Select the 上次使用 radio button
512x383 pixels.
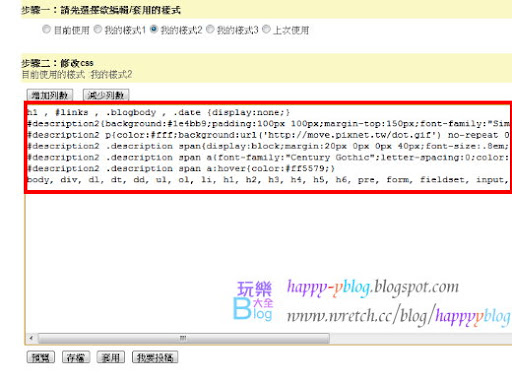pos(266,29)
